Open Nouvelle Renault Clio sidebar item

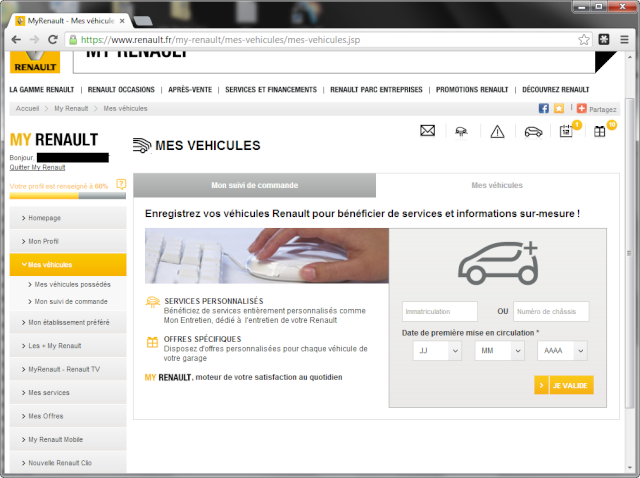point(68,463)
